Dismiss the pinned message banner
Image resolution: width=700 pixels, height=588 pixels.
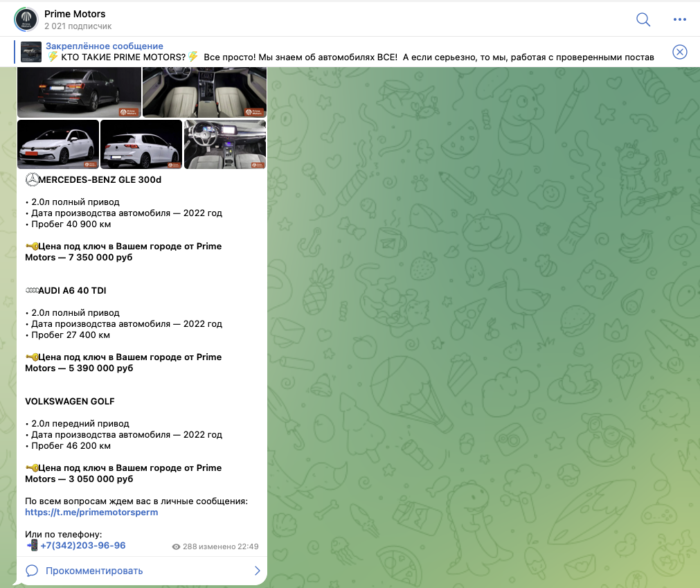680,52
